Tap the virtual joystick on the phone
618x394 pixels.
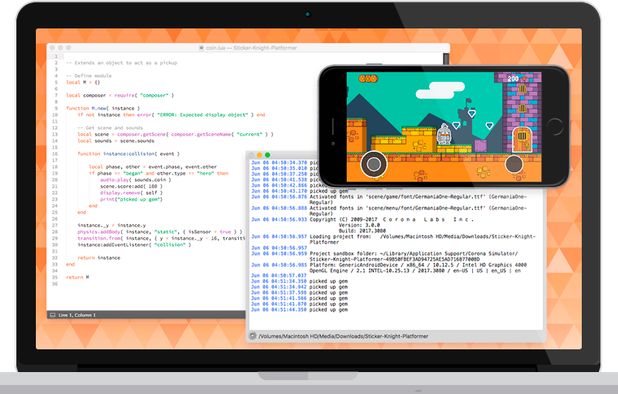pyautogui.click(x=374, y=164)
